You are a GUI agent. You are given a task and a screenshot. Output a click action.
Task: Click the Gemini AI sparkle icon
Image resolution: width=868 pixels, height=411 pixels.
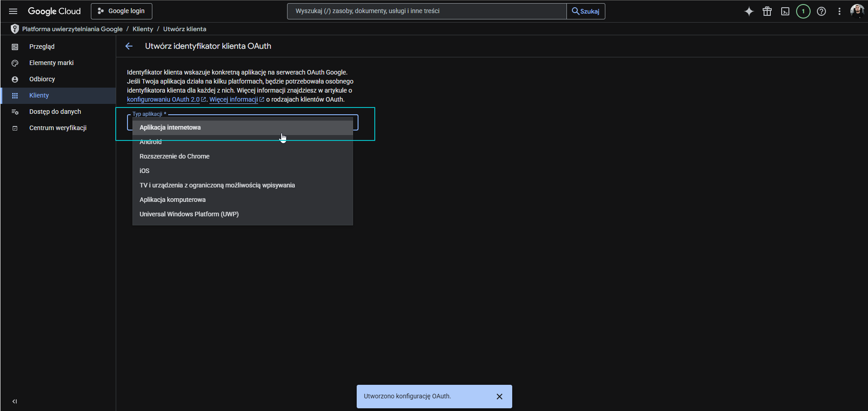[x=749, y=11]
